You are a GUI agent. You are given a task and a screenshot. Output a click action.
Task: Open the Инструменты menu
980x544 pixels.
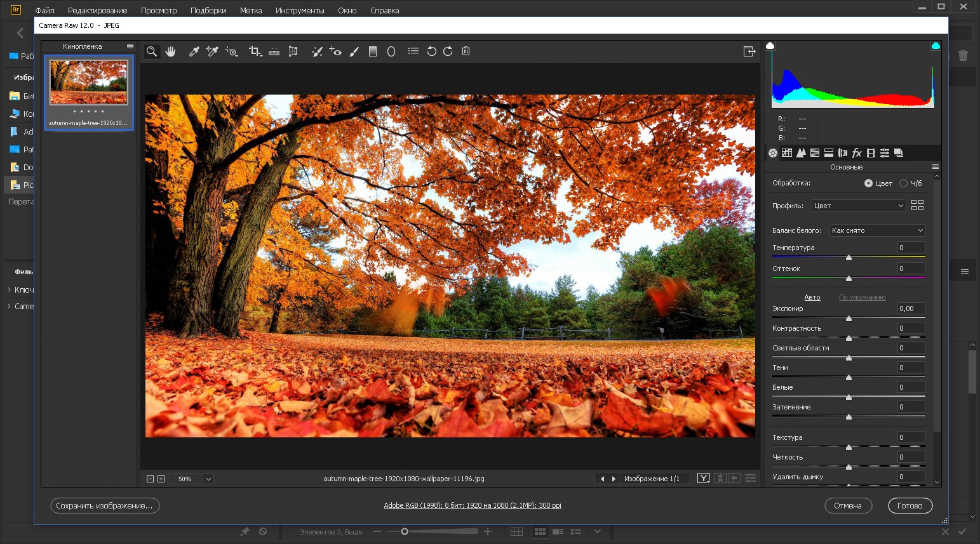tap(300, 11)
